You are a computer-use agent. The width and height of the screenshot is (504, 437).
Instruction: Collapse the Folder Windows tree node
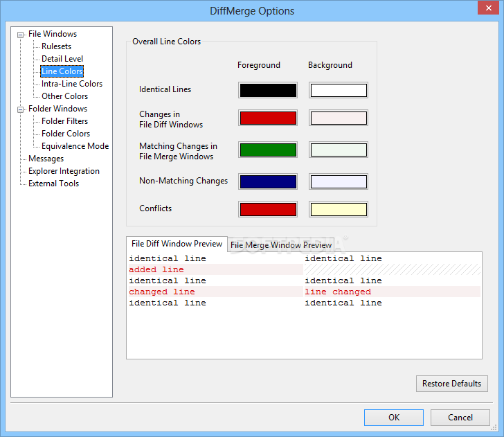coord(21,109)
